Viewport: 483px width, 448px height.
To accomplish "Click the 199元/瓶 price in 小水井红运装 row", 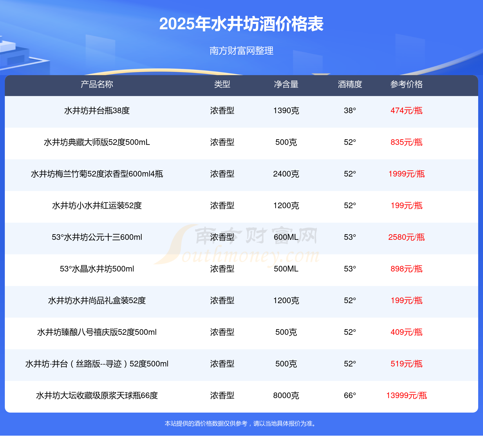I will click(x=407, y=205).
